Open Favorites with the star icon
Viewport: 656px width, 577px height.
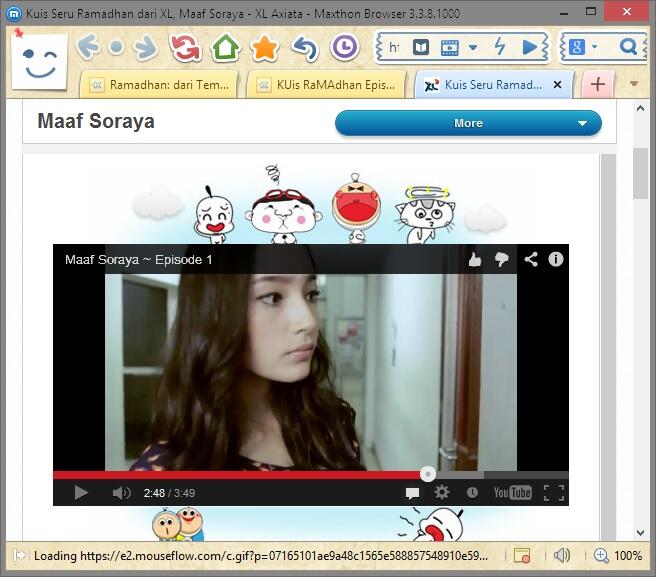(x=264, y=48)
